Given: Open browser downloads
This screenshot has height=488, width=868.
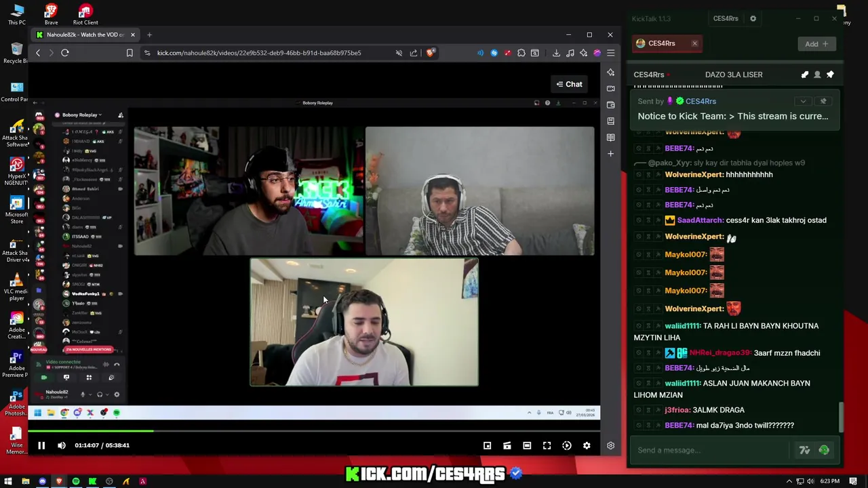Looking at the screenshot, I should (556, 53).
